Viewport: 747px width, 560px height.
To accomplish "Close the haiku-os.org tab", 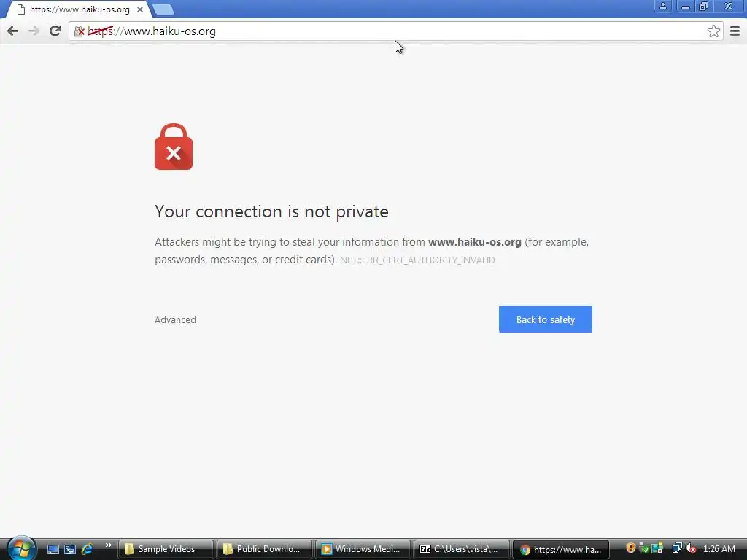I will [x=140, y=9].
